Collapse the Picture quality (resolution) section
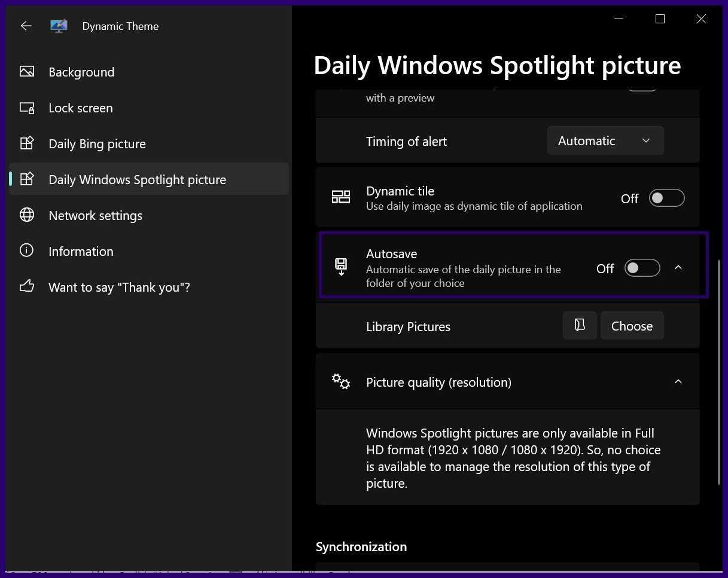 678,381
